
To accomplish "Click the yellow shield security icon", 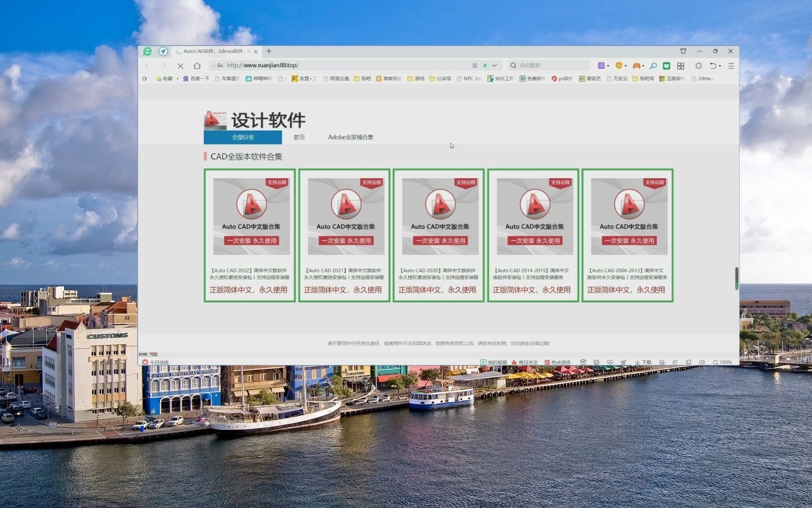I will 619,66.
